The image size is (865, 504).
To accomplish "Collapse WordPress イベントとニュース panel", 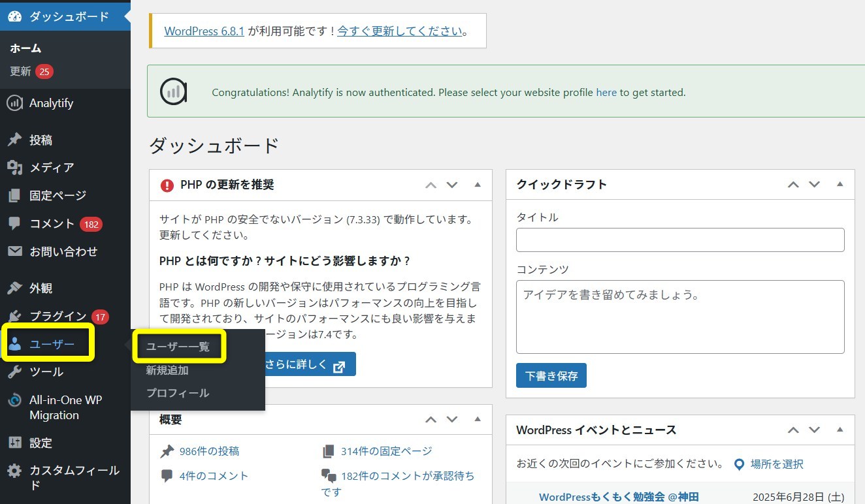I will pyautogui.click(x=840, y=430).
